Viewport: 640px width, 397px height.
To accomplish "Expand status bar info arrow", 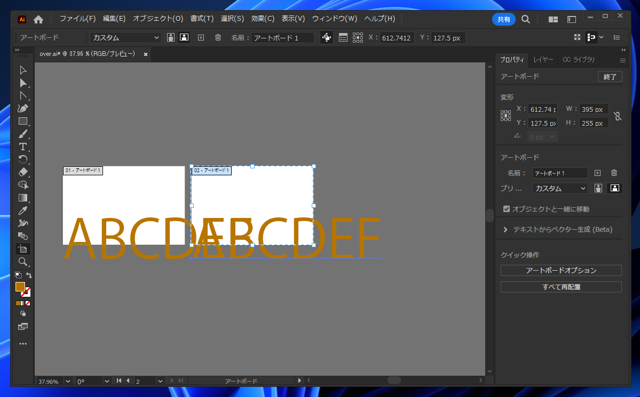I will [x=300, y=380].
